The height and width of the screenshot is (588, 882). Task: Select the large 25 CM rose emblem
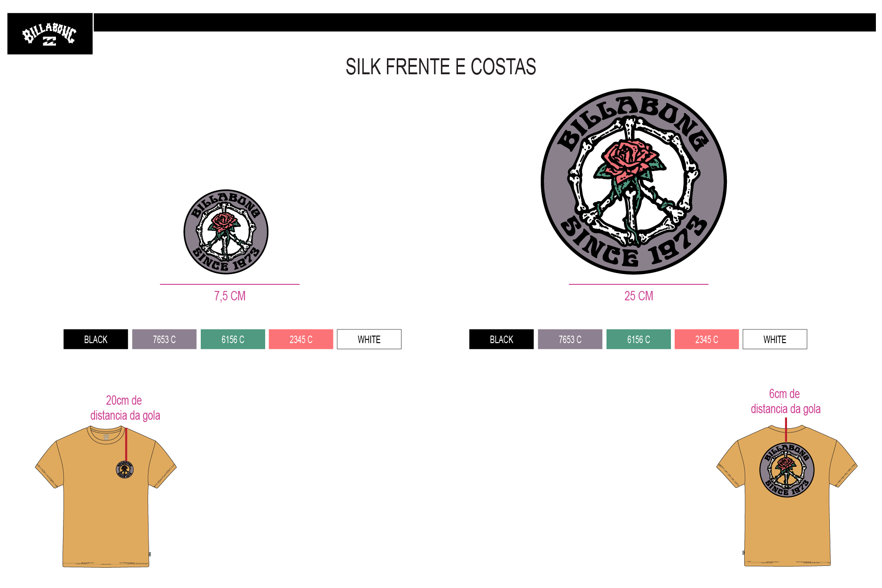(x=634, y=181)
